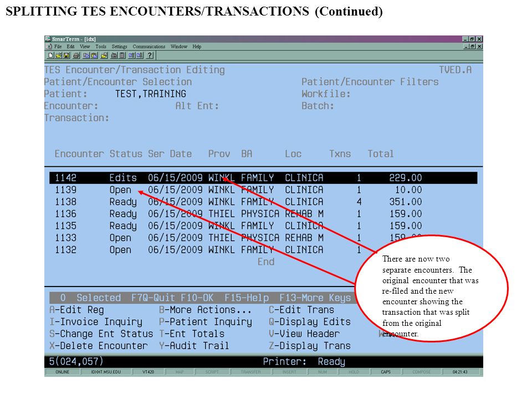
Task: Click the Paste clipboard toolbar icon
Action: (x=94, y=55)
